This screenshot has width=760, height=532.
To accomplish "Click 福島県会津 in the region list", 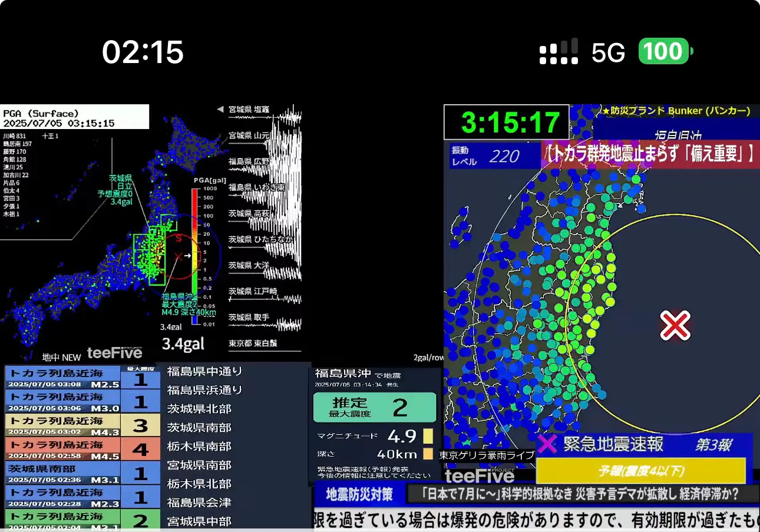I will [199, 503].
